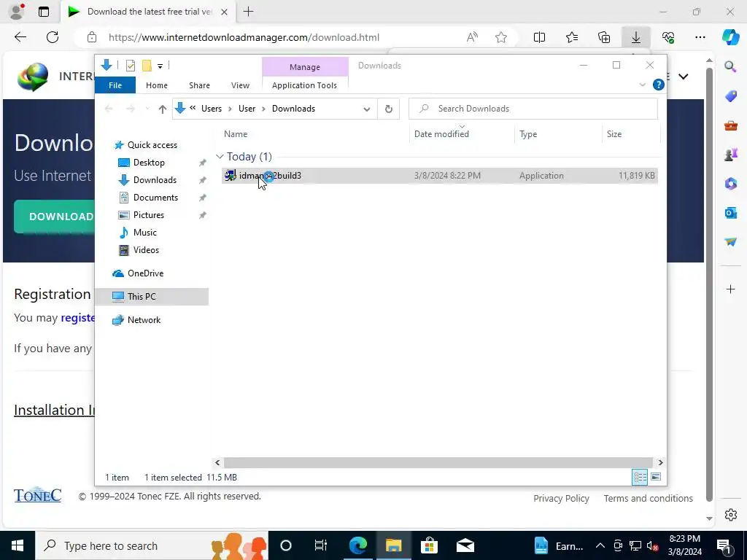Open Browser essentials heart icon
Image resolution: width=747 pixels, height=560 pixels.
[x=668, y=37]
